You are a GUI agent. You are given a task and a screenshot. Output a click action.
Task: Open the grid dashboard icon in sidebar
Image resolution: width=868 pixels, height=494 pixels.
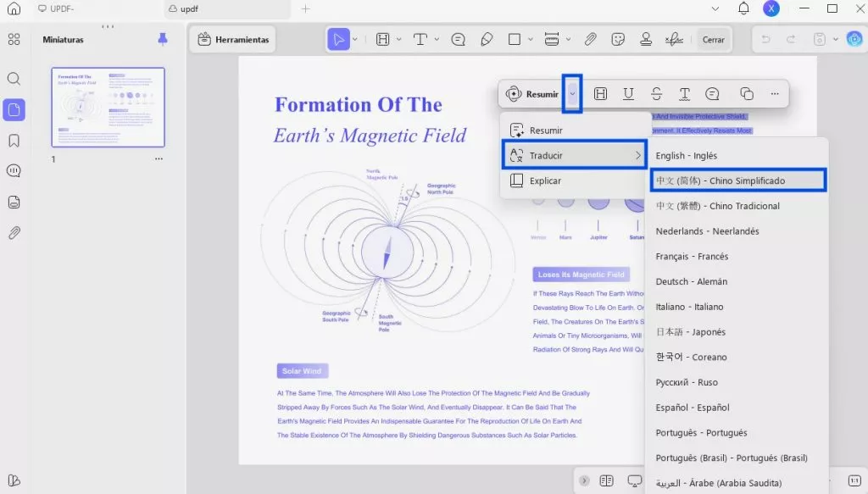(14, 39)
